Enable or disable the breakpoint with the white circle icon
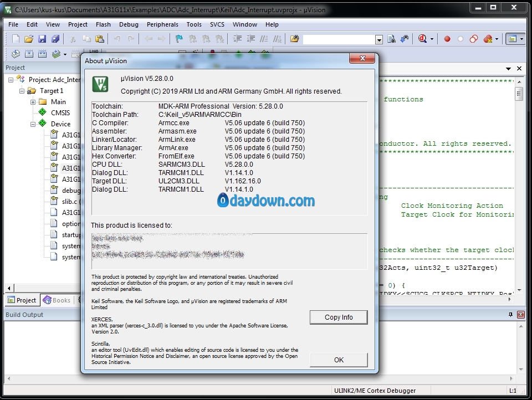Viewport: 532px width, 400px height. coord(461,39)
